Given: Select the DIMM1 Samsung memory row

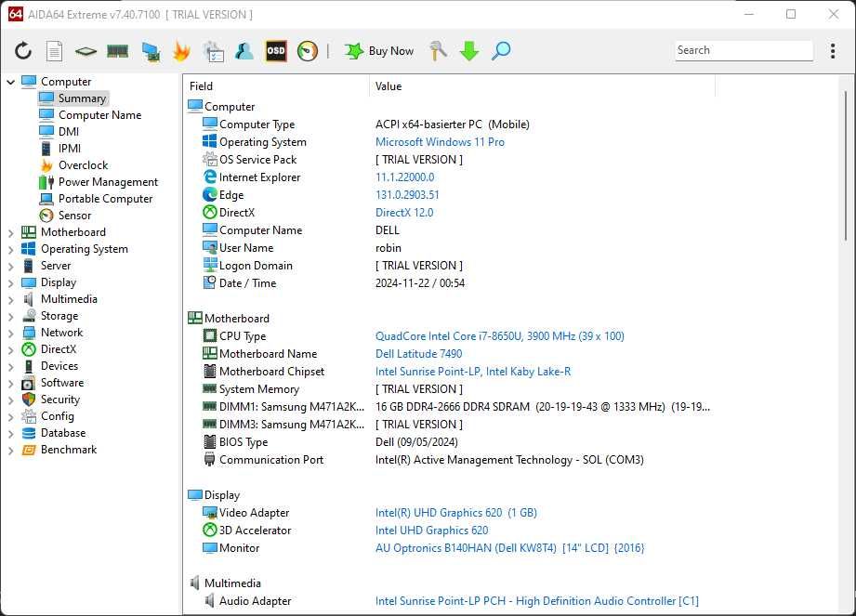Looking at the screenshot, I should (x=455, y=407).
